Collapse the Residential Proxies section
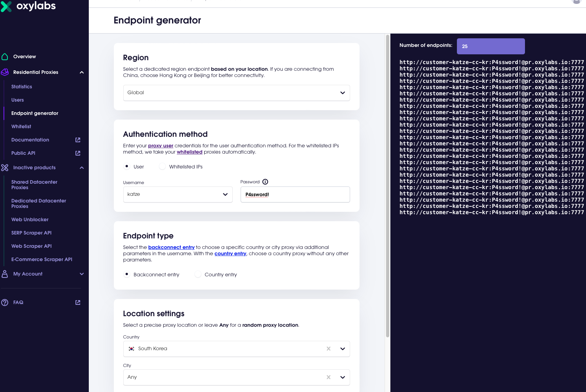Image resolution: width=586 pixels, height=392 pixels. 82,72
